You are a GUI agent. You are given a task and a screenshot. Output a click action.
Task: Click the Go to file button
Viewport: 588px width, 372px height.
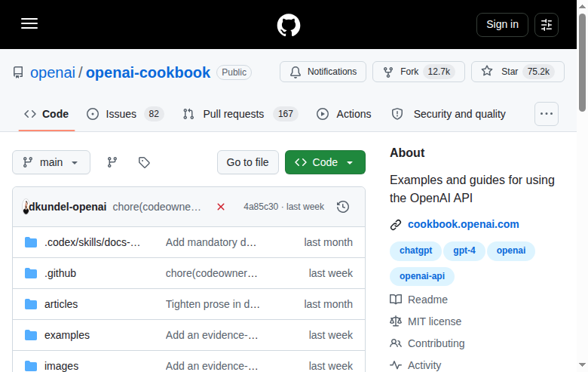coord(248,162)
